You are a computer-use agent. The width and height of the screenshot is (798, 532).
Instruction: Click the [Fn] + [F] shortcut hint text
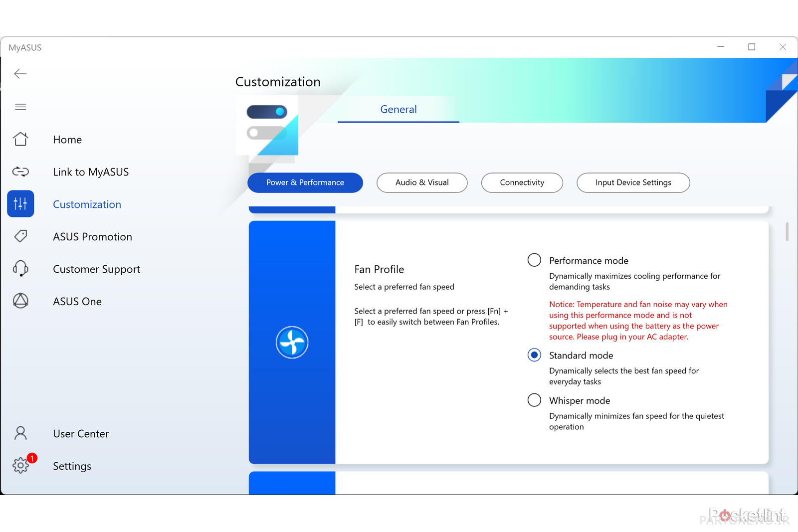click(431, 317)
